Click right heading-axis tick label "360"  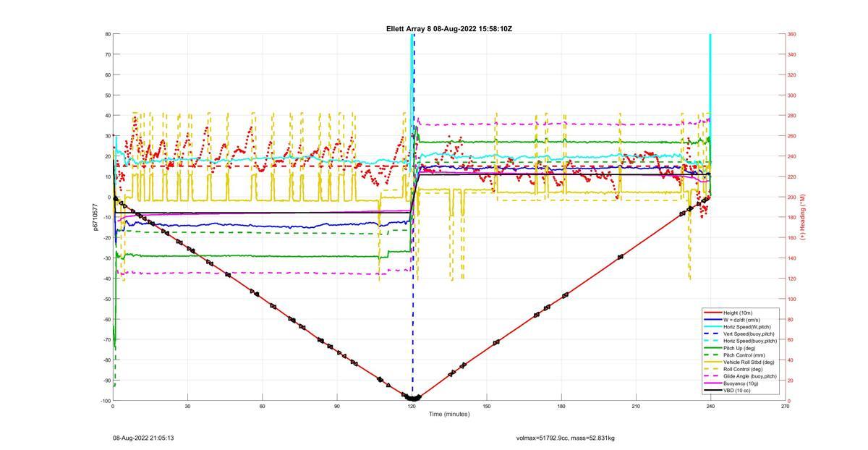[x=792, y=34]
